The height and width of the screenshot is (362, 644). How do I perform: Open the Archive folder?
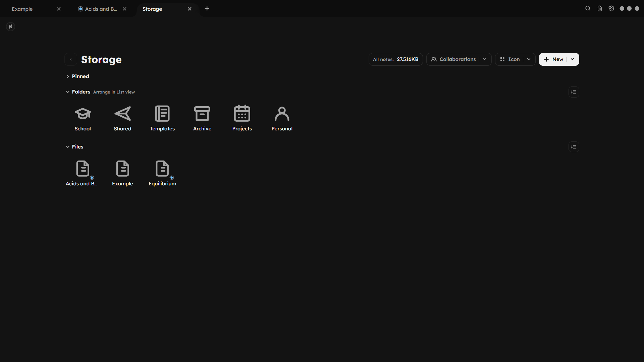(202, 118)
